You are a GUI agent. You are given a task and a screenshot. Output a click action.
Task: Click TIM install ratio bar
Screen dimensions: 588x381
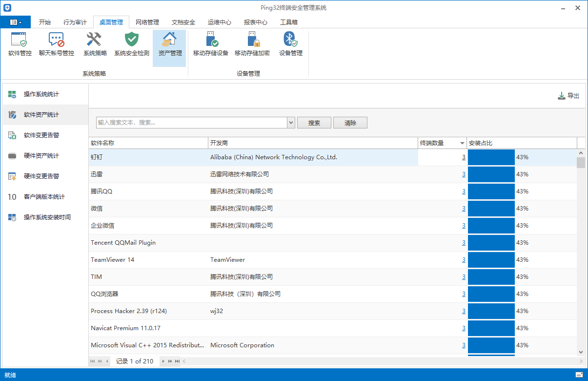pyautogui.click(x=491, y=277)
